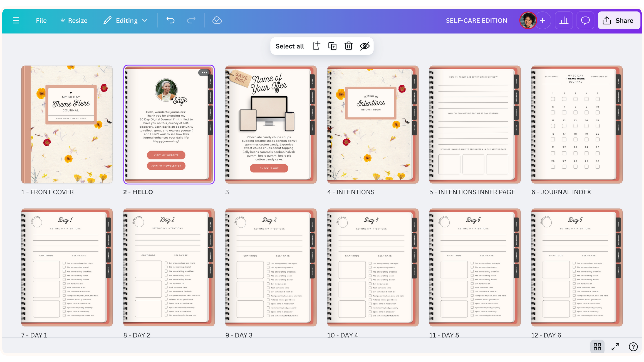
Task: Click the redo arrow icon
Action: [x=192, y=20]
